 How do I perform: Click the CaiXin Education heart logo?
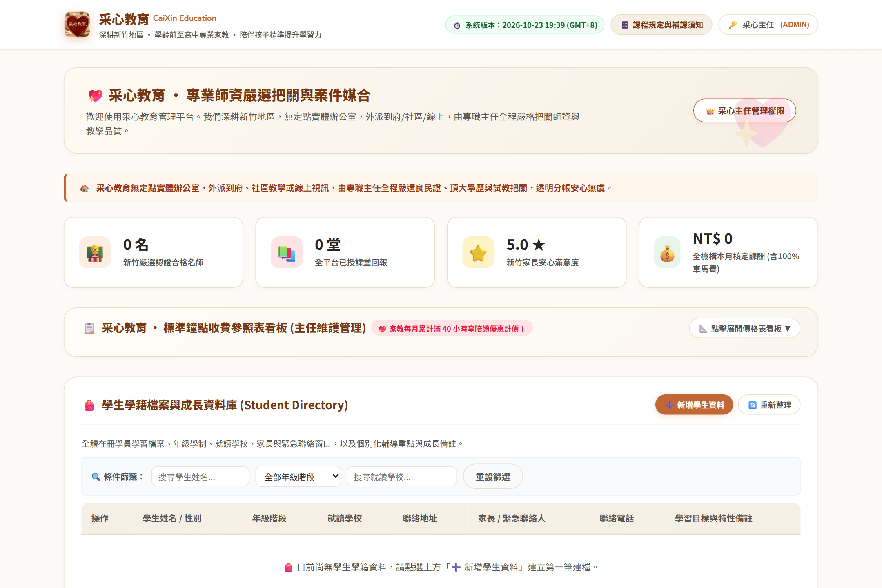(77, 24)
